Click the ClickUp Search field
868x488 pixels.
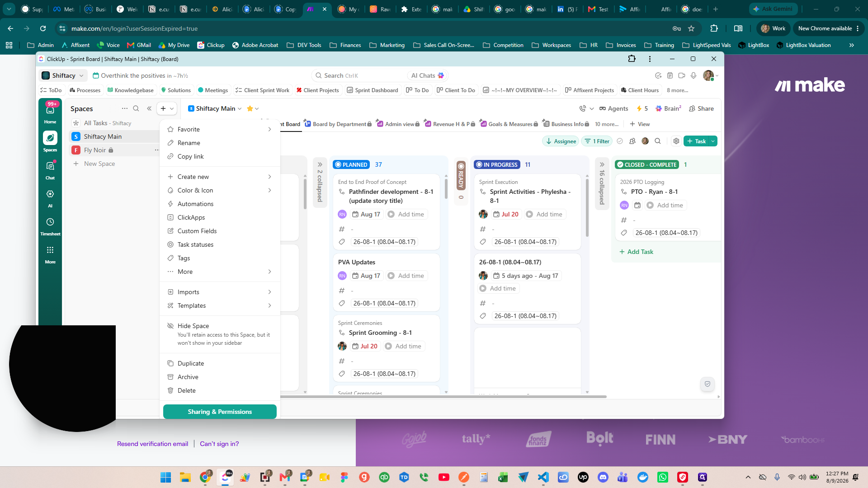[357, 75]
